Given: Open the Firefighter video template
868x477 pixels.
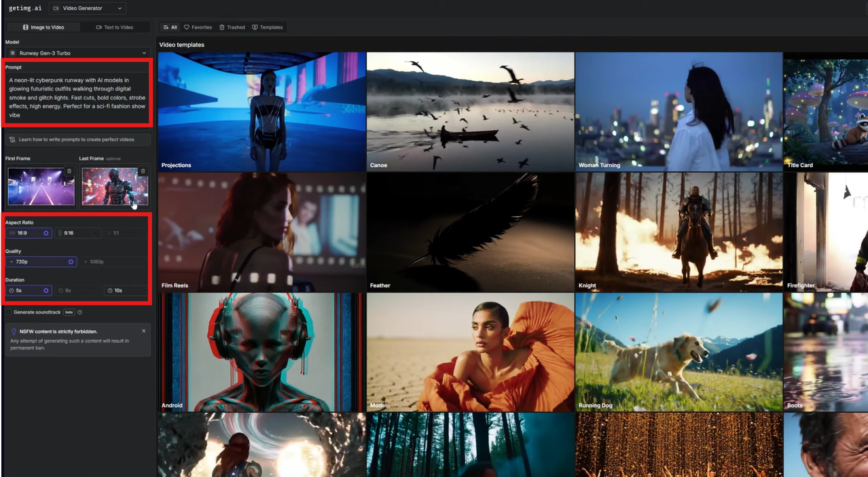Looking at the screenshot, I should 826,232.
